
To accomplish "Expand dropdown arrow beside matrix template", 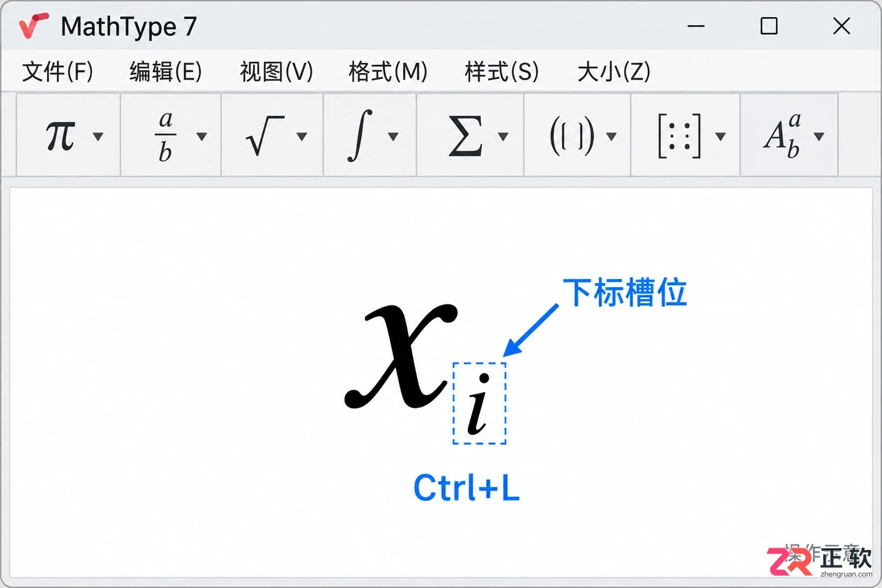I will 721,136.
